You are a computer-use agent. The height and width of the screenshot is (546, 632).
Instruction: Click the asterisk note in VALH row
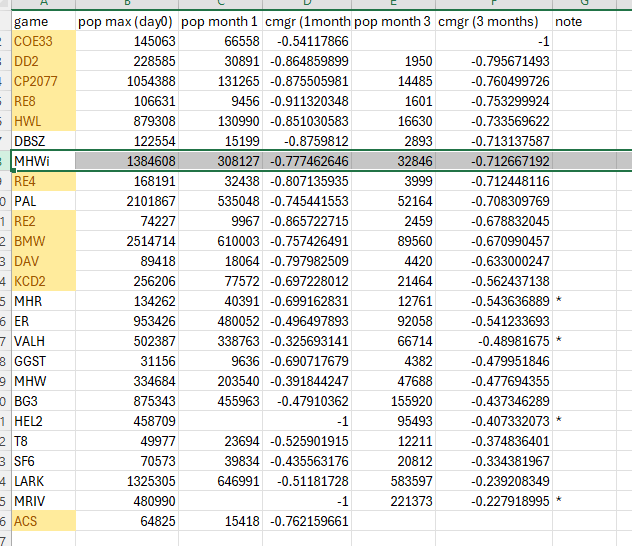[x=559, y=340]
